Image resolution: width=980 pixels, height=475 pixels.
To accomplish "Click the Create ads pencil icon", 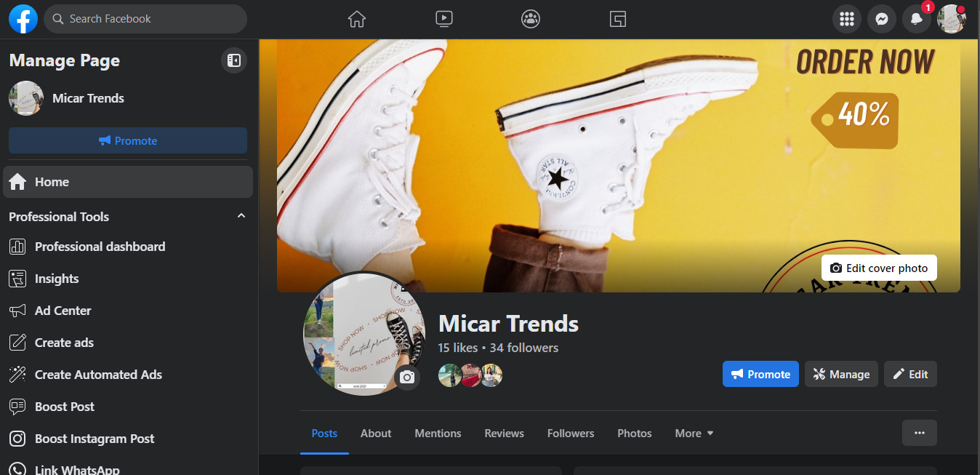I will [x=17, y=343].
